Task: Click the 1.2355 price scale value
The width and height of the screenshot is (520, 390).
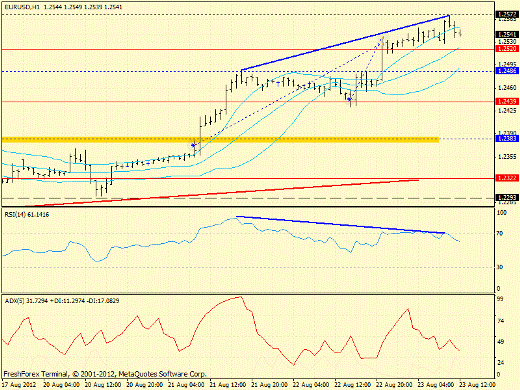Action: pyautogui.click(x=507, y=156)
